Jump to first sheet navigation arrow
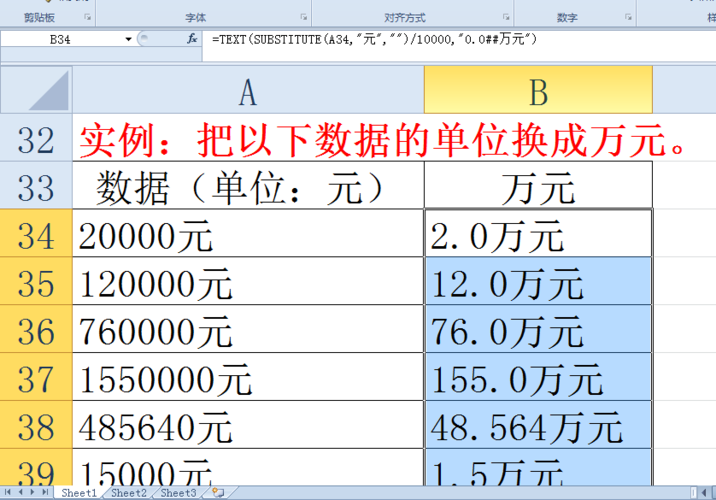 pyautogui.click(x=7, y=492)
